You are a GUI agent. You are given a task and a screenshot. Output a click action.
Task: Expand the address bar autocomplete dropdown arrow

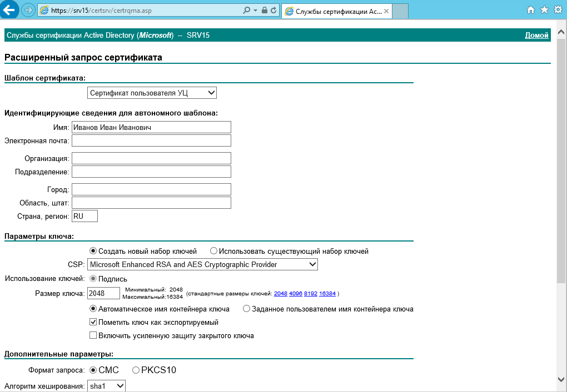255,10
